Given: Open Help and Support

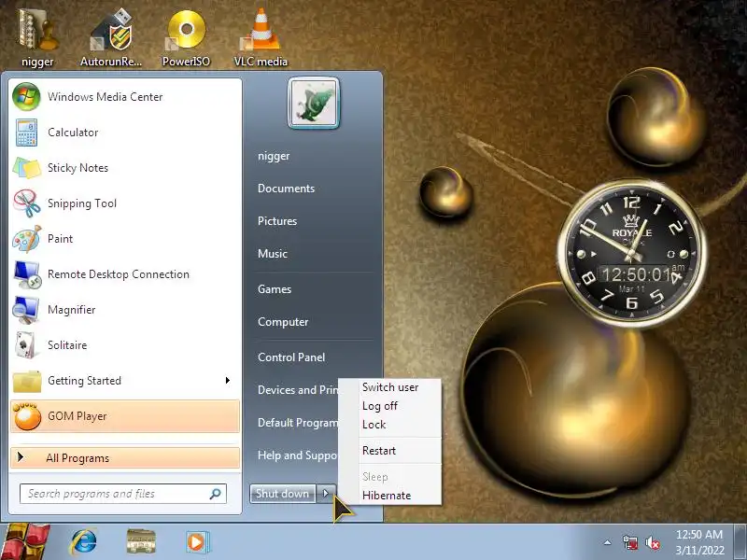Looking at the screenshot, I should point(298,455).
